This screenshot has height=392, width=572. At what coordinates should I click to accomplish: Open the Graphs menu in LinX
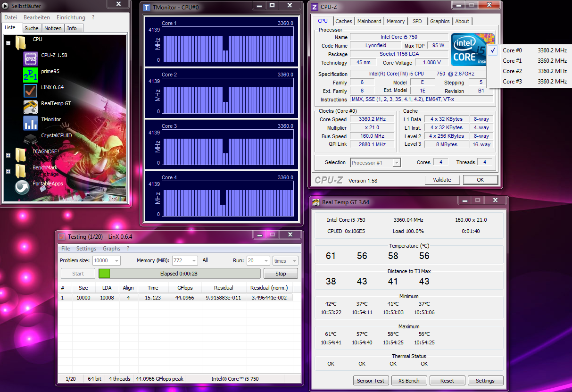[111, 249]
